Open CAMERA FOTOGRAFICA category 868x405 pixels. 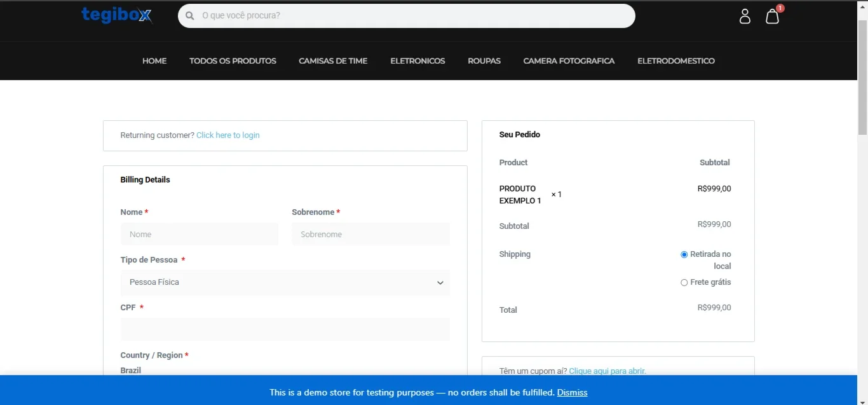click(x=569, y=61)
